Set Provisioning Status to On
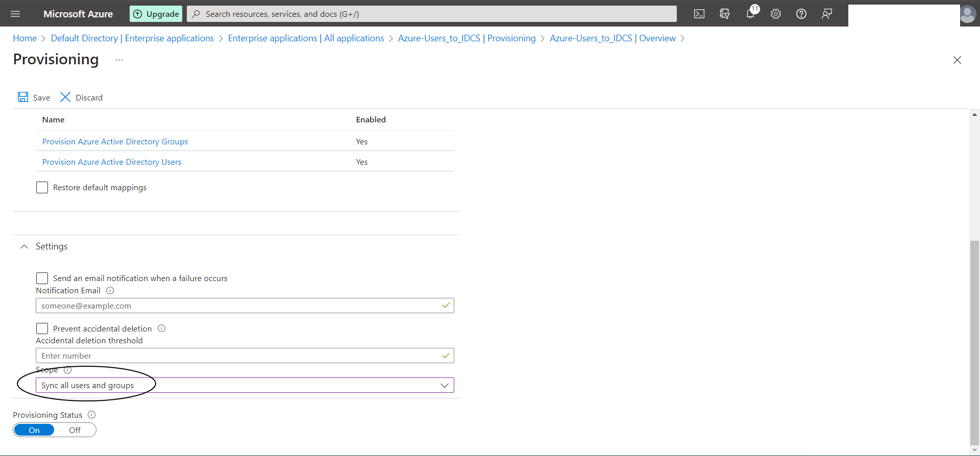 click(x=34, y=430)
